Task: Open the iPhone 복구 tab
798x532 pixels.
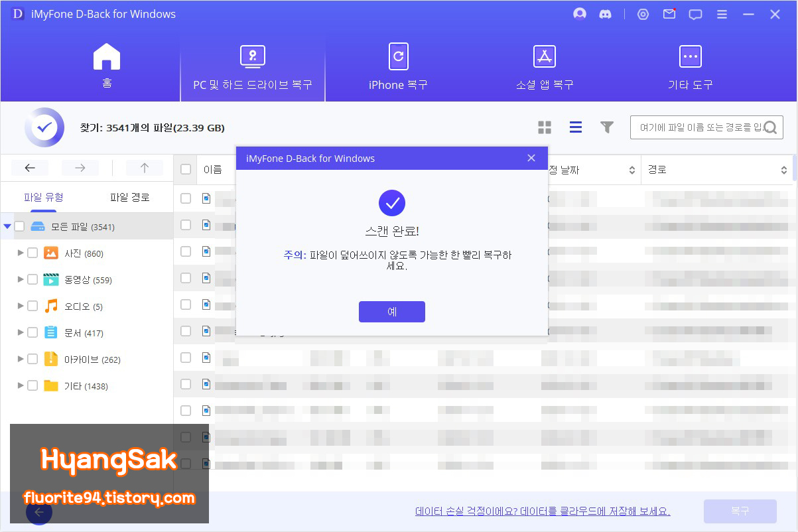Action: tap(399, 66)
